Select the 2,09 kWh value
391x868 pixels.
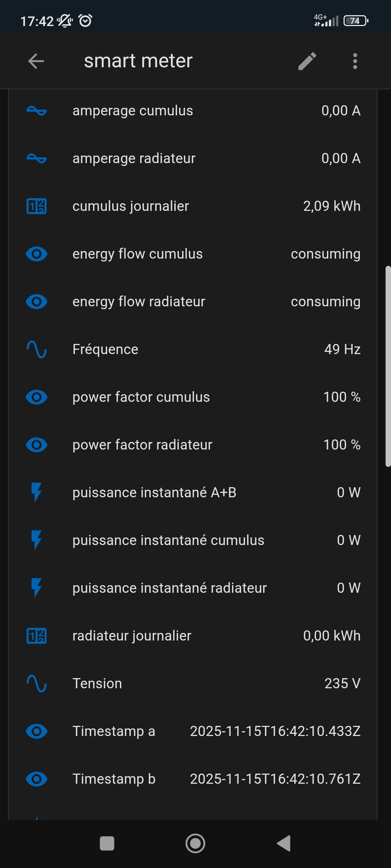pos(332,206)
